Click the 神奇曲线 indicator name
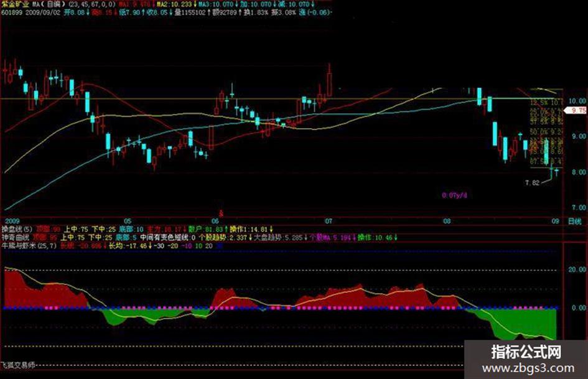The height and width of the screenshot is (379, 588). [15, 237]
